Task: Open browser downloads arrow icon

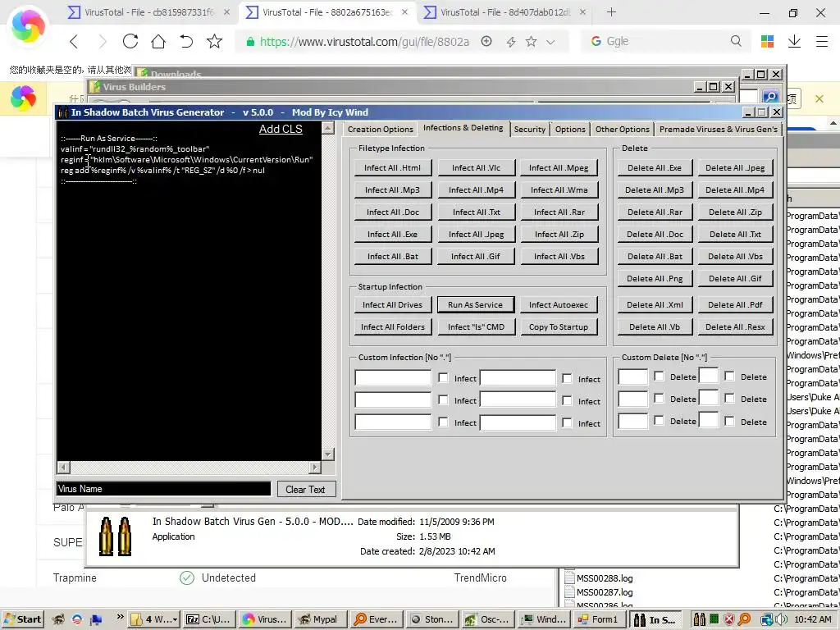Action: point(794,41)
